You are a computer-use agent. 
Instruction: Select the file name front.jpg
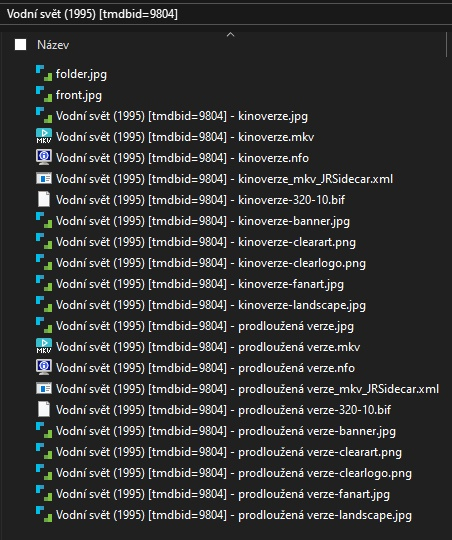[79, 95]
